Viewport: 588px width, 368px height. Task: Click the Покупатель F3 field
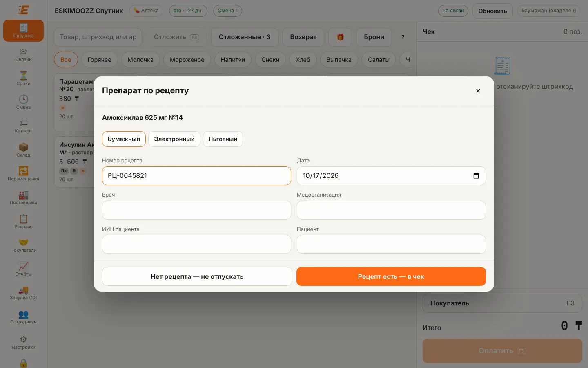[x=502, y=303]
